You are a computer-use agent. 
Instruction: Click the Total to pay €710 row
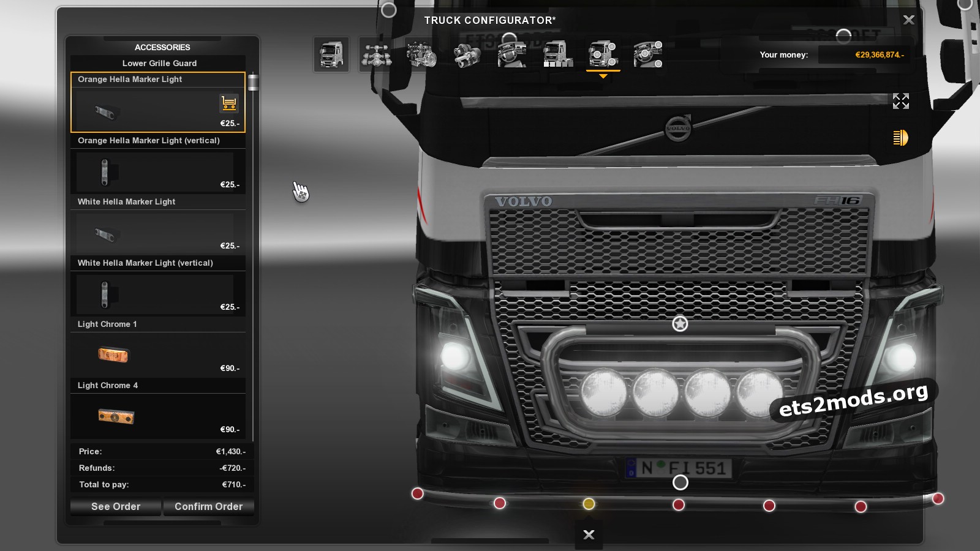click(x=162, y=484)
